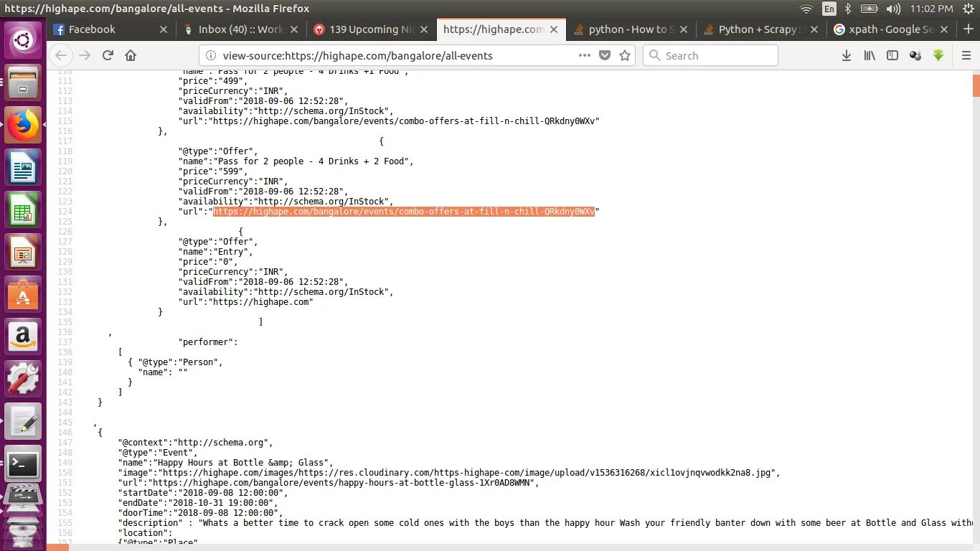Go back to the previous page
The width and height of the screenshot is (980, 551).
62,55
